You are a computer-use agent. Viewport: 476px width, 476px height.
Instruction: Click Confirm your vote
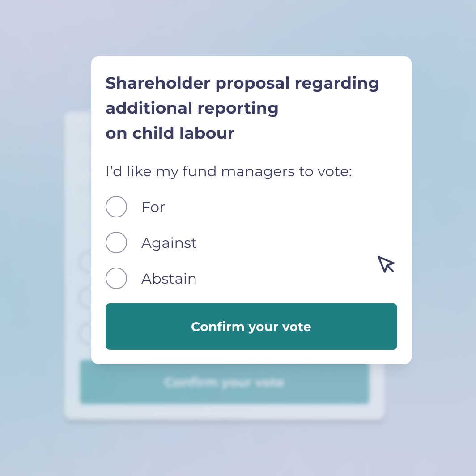click(251, 327)
